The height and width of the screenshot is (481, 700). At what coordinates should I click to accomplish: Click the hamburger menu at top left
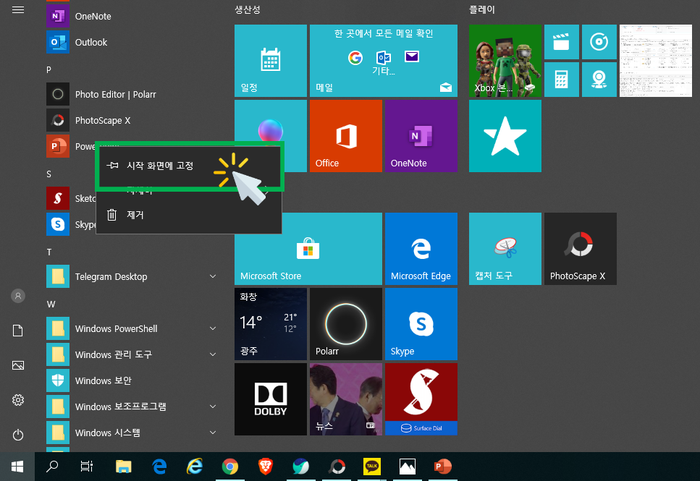(x=18, y=9)
